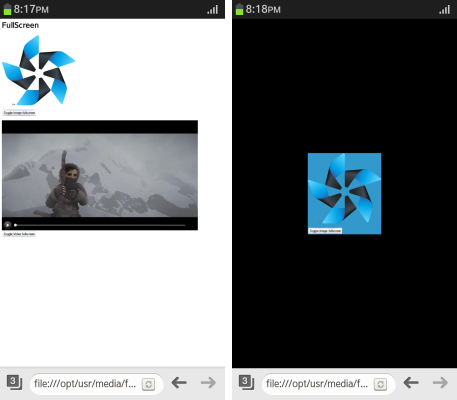Go forward using right browser forward arrow

(x=440, y=383)
